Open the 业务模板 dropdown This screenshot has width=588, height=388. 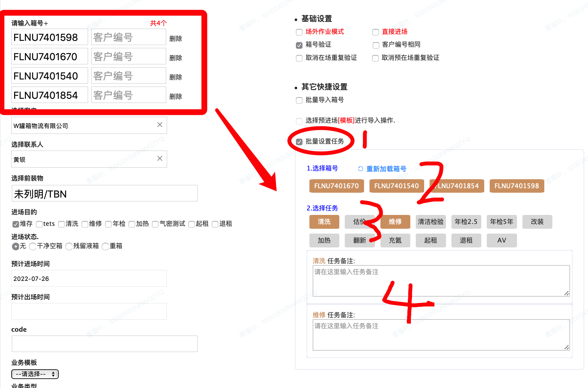[35, 374]
